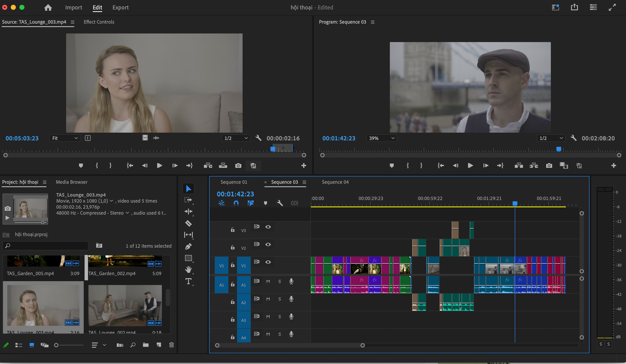
Task: Select the Pen tool
Action: (188, 246)
